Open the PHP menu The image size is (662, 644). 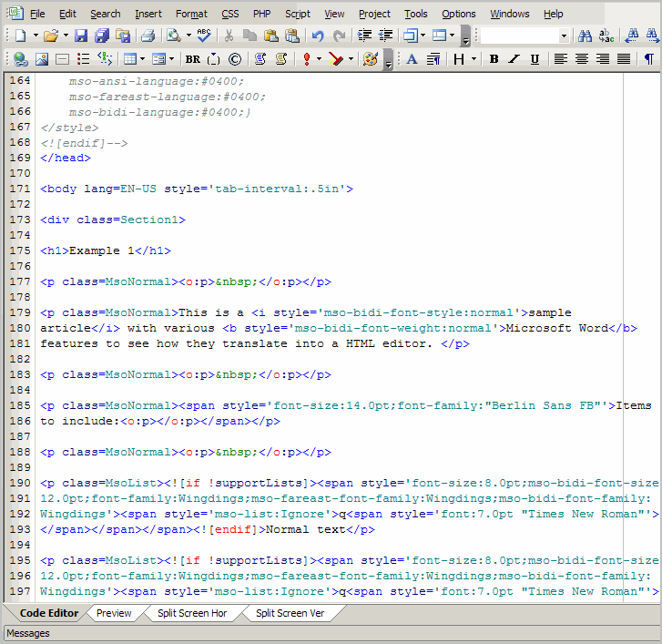click(261, 14)
